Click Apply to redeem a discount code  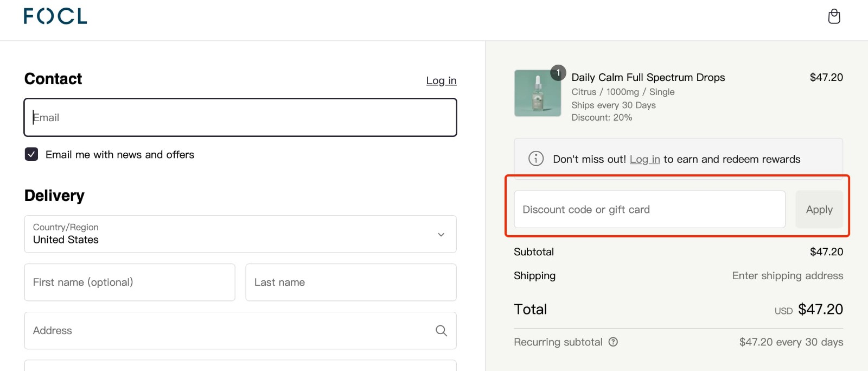(819, 209)
